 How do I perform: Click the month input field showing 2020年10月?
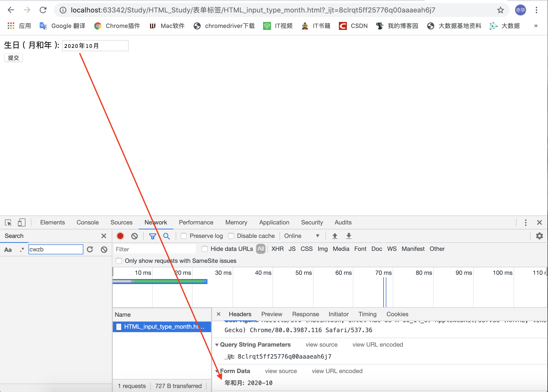95,46
